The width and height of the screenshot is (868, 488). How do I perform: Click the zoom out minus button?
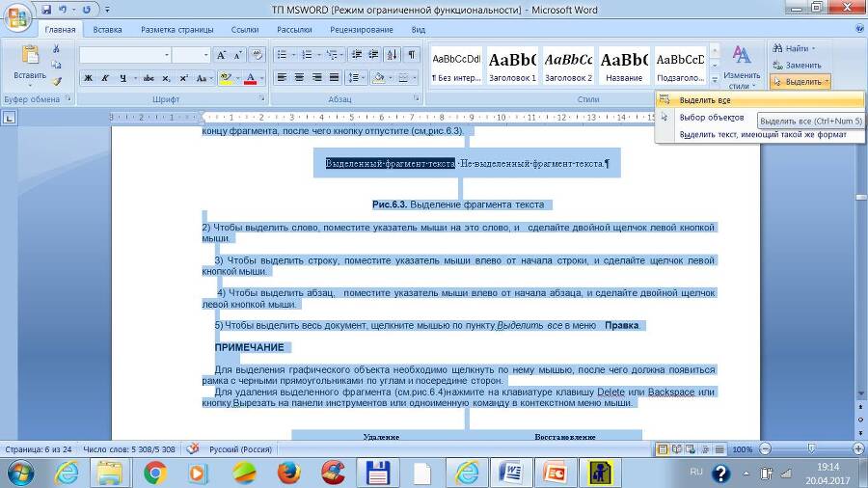click(x=765, y=449)
